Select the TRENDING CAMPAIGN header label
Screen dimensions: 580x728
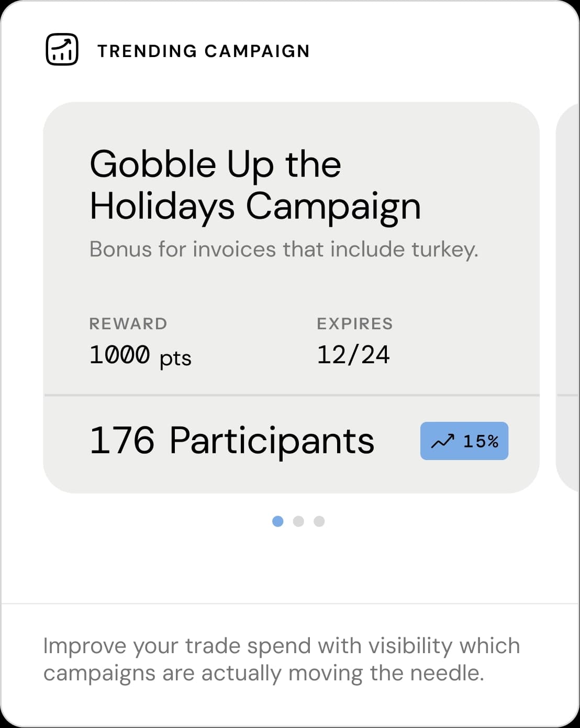[203, 51]
